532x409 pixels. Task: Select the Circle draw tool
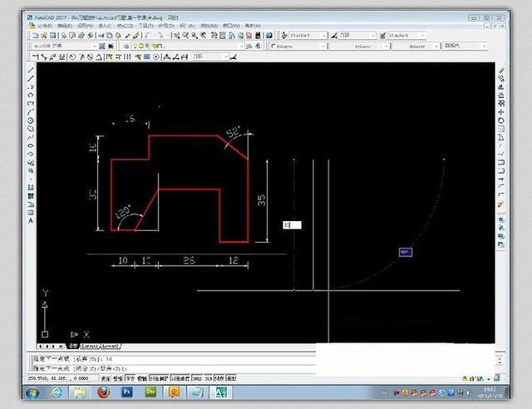pyautogui.click(x=32, y=121)
